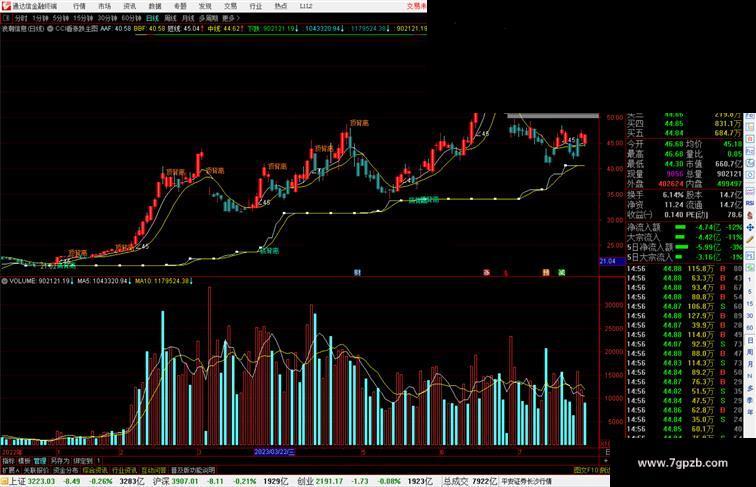Select the 年 sidebar period shortcut
756x487 pixels.
click(x=750, y=413)
